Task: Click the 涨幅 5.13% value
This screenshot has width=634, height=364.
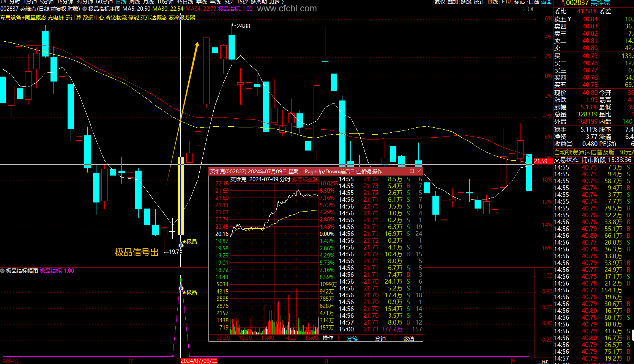Action: (x=589, y=107)
